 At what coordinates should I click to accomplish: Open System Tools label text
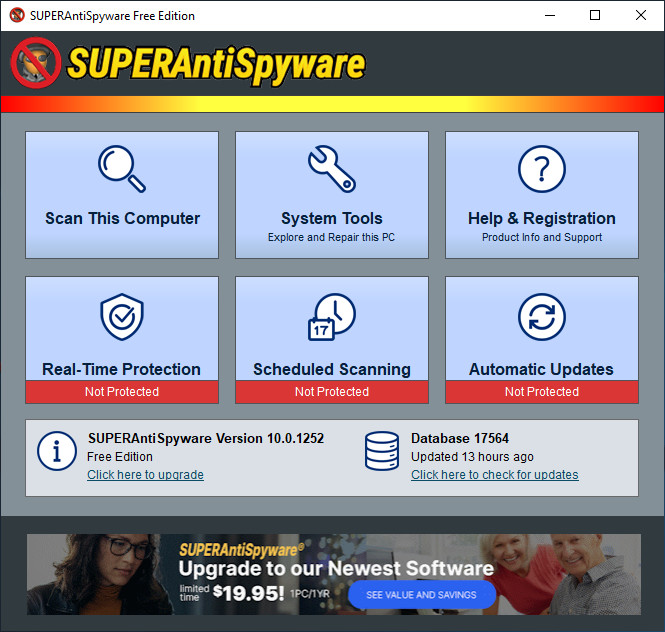tap(332, 218)
